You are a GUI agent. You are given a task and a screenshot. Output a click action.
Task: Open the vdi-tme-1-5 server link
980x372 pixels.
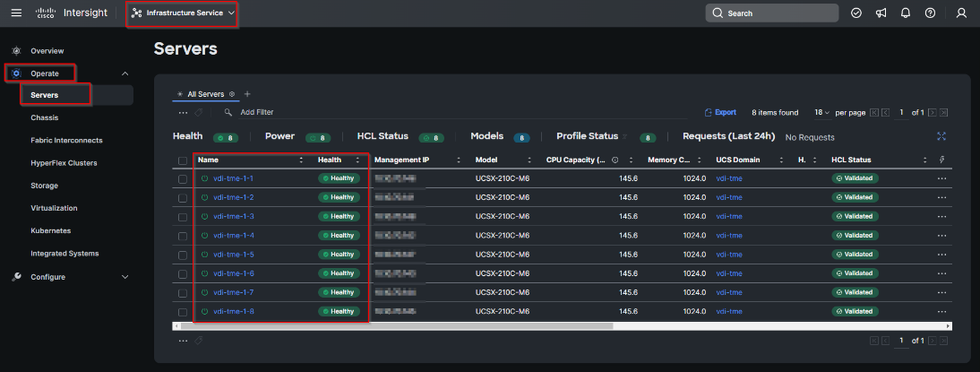[x=234, y=255]
